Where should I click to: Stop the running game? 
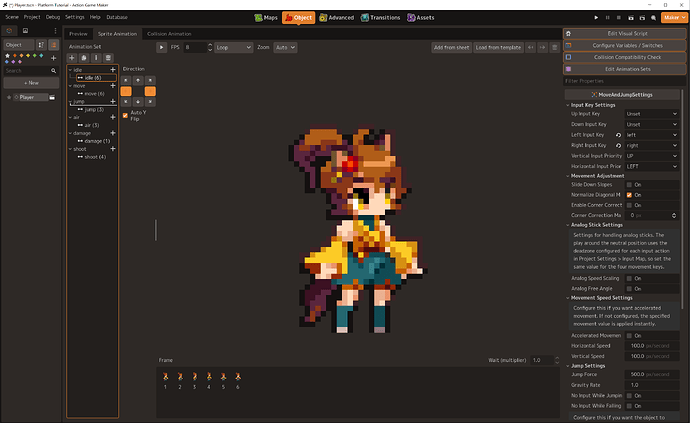(x=619, y=18)
